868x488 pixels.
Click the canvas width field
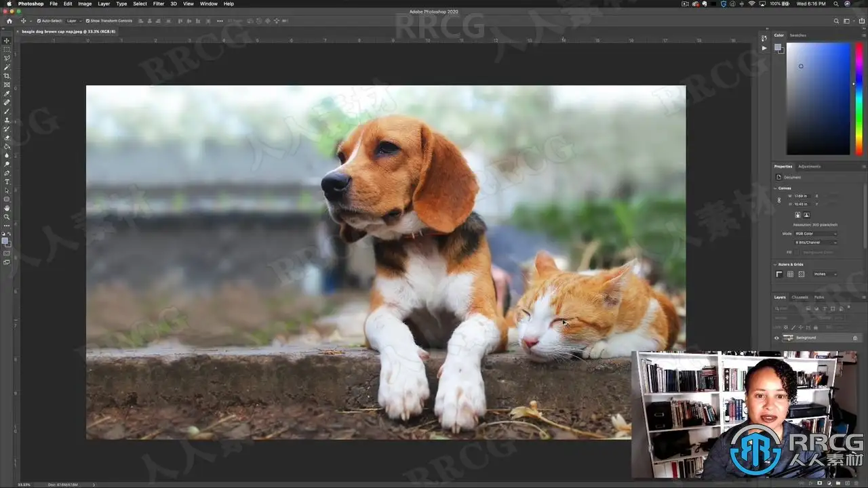(802, 196)
